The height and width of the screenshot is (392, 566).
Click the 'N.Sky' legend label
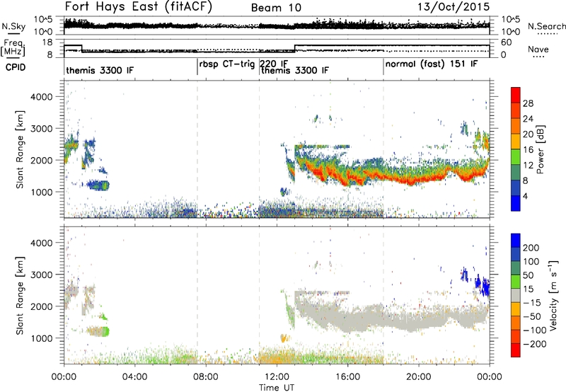[x=13, y=26]
